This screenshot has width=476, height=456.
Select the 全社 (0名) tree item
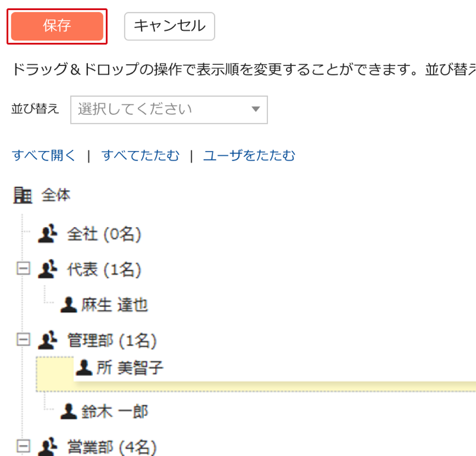pos(104,234)
